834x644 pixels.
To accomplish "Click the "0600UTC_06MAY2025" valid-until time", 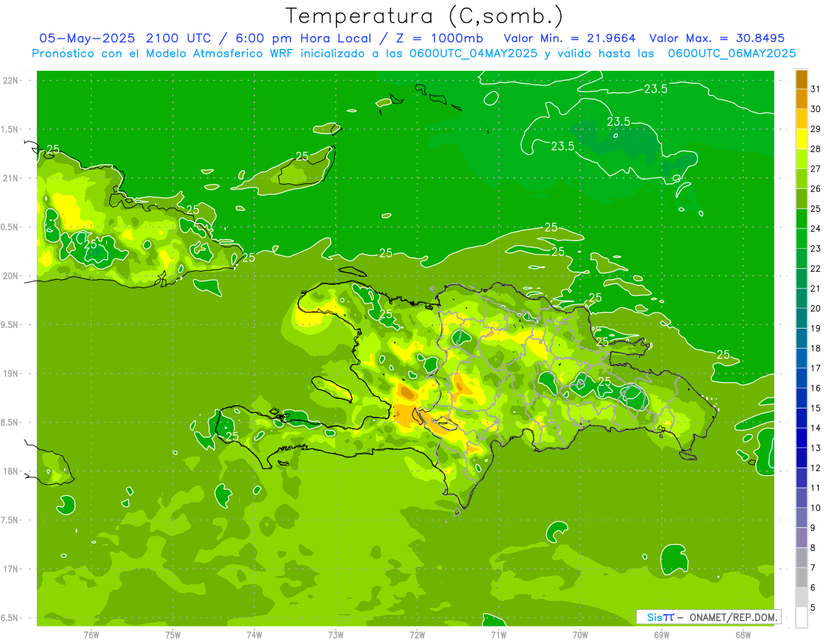I will pos(732,53).
